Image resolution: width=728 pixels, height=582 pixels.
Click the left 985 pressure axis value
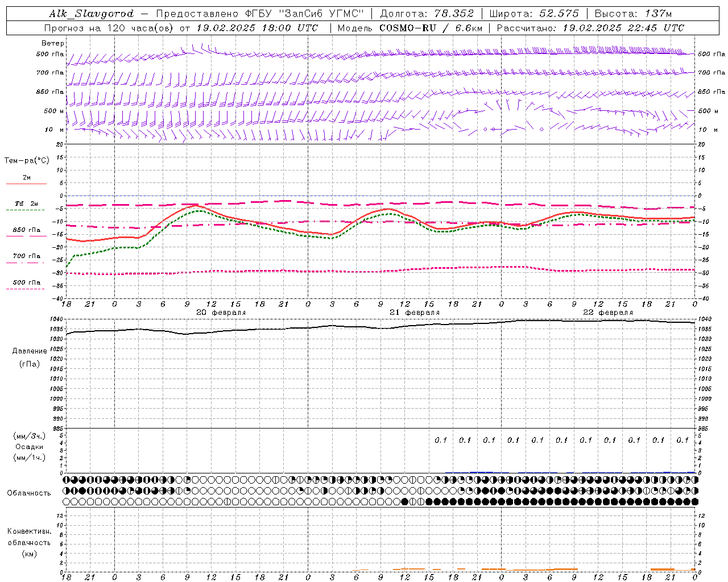pyautogui.click(x=58, y=429)
